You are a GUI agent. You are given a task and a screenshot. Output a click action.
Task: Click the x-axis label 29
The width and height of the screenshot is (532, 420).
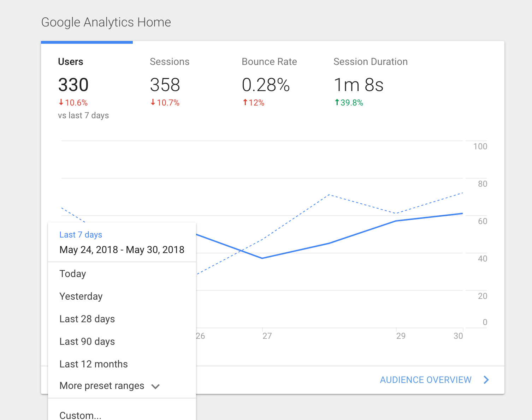pyautogui.click(x=401, y=336)
